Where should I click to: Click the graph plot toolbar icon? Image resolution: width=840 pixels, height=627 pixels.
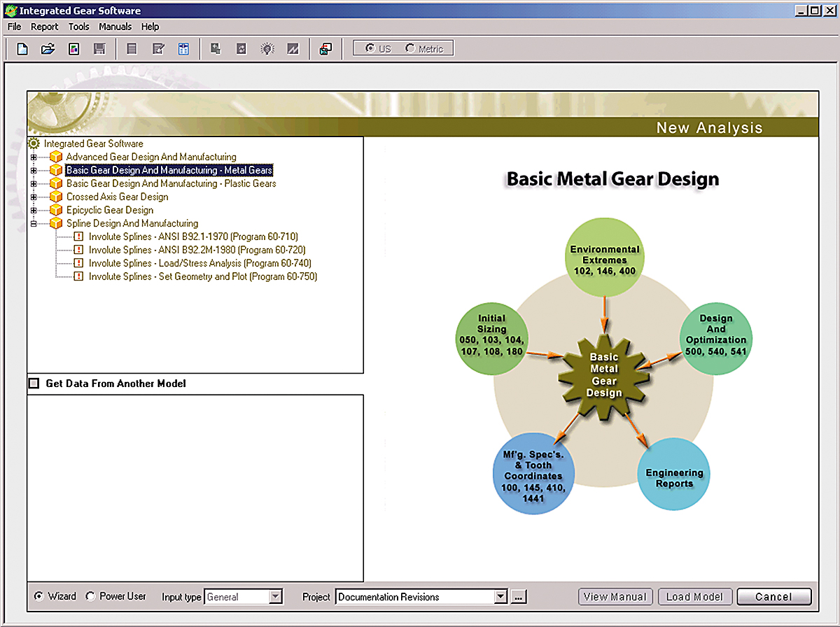pyautogui.click(x=293, y=49)
